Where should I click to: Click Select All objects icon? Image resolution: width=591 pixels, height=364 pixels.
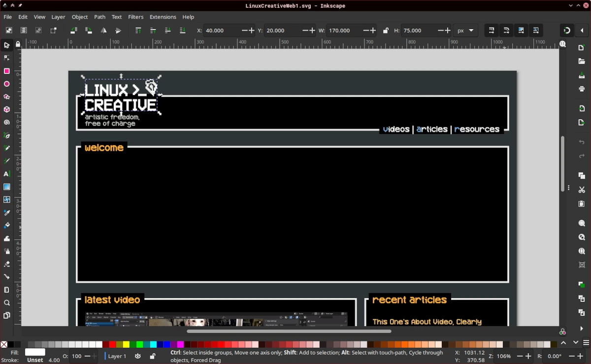pyautogui.click(x=8, y=31)
